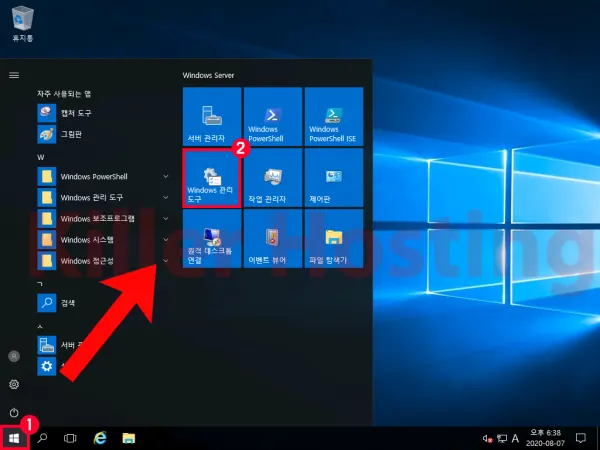This screenshot has width=600, height=450.
Task: Open the Windows 접근성 folder
Action: point(103,261)
